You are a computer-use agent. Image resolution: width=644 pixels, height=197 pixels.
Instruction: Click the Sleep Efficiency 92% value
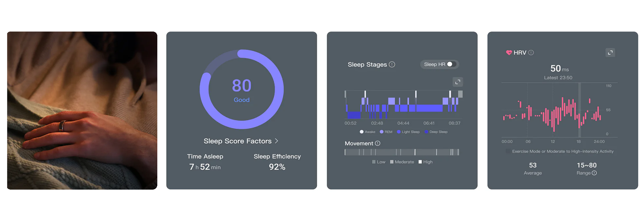277,167
